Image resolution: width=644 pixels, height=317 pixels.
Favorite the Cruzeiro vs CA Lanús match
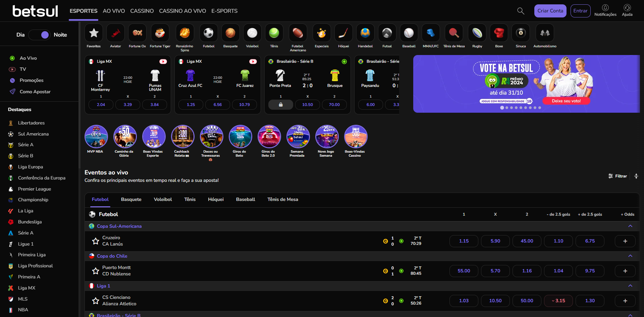coord(96,241)
